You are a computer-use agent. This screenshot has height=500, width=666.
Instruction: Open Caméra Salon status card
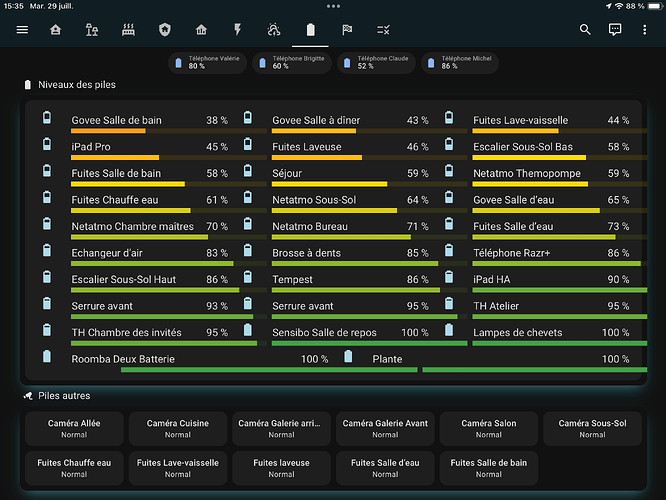point(489,428)
